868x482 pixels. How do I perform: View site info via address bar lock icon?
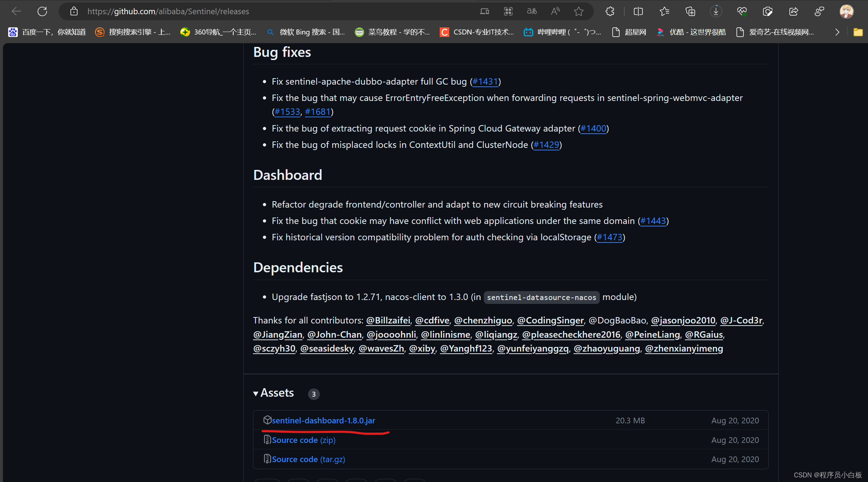pyautogui.click(x=74, y=11)
